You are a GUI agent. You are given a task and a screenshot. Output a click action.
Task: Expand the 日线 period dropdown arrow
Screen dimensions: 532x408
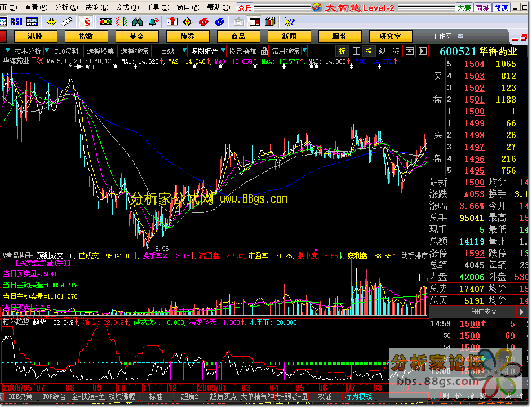tap(184, 51)
